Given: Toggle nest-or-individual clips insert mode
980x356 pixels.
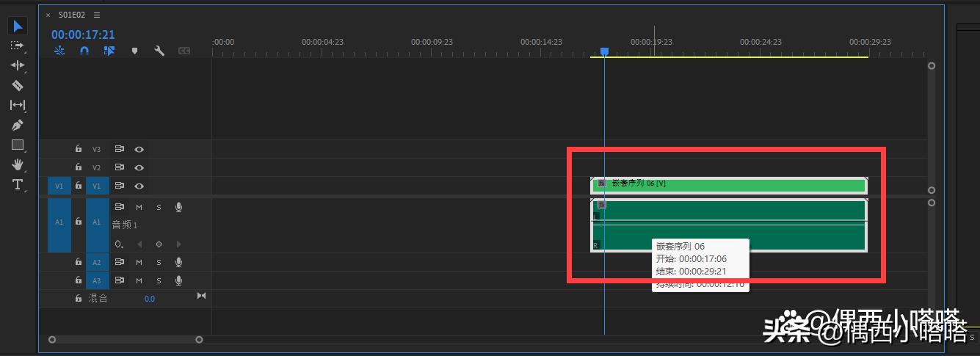Looking at the screenshot, I should 59,51.
